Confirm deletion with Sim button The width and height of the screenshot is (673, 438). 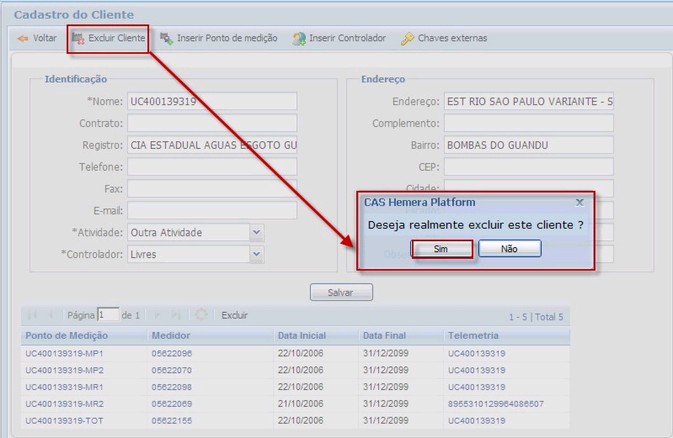tap(441, 249)
